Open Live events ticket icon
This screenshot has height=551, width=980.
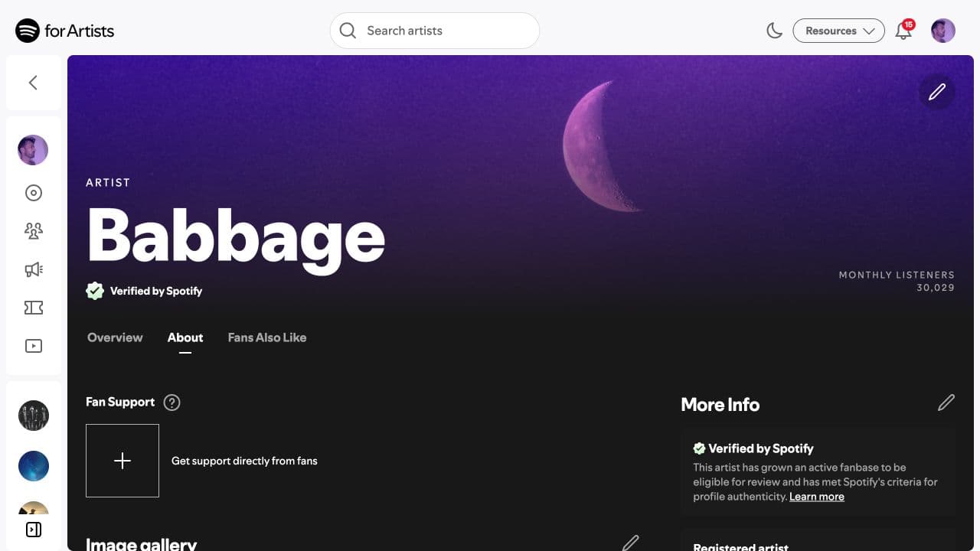tap(34, 308)
